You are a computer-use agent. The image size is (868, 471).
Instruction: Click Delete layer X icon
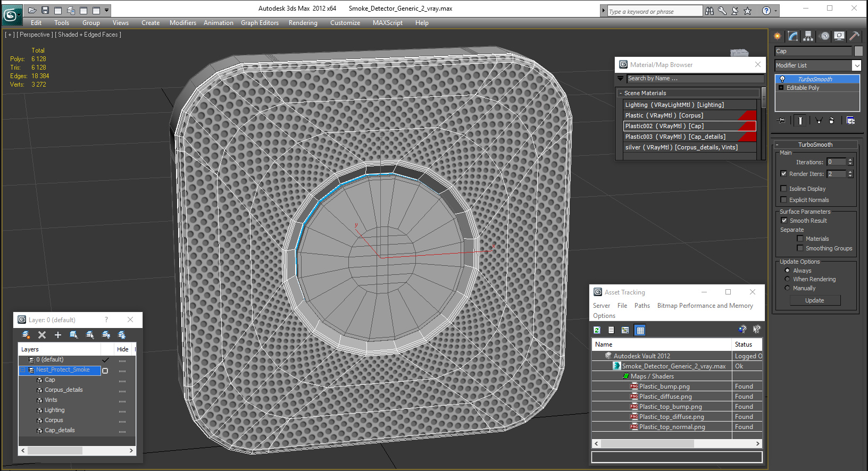(42, 335)
